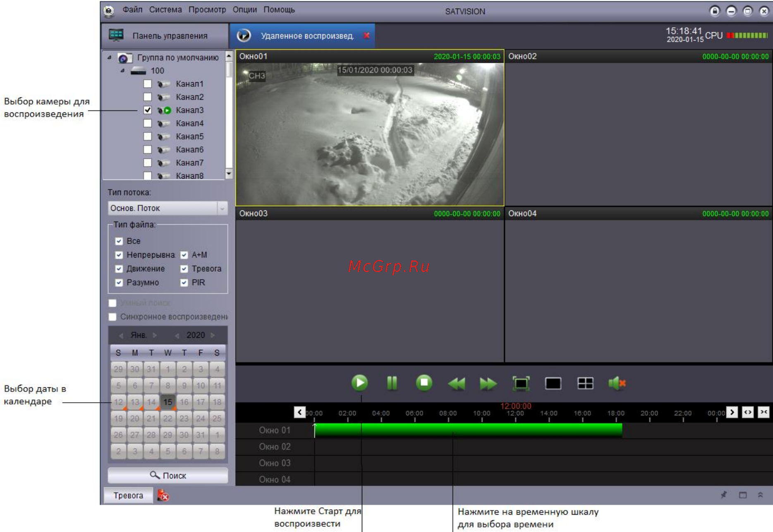Open the Опции menu
Viewport: 773px width, 532px height.
click(x=245, y=10)
